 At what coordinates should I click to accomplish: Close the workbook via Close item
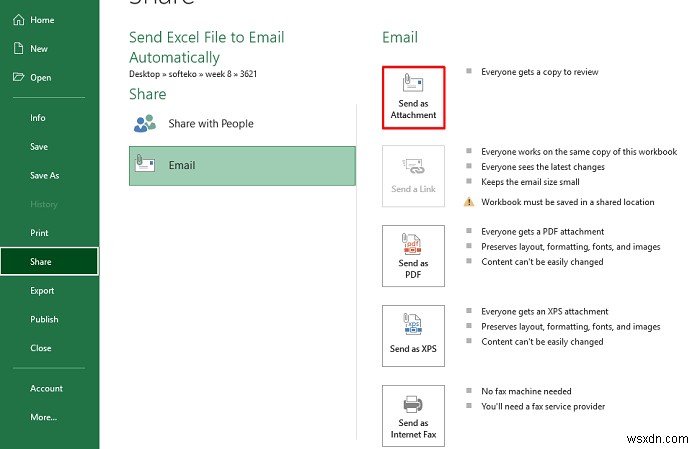(40, 349)
